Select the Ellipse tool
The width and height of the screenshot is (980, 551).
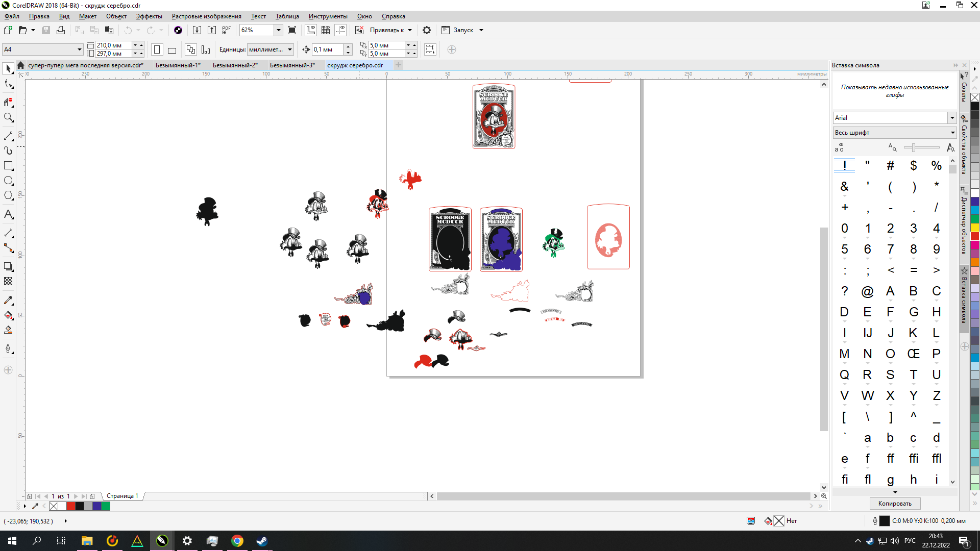(x=8, y=181)
